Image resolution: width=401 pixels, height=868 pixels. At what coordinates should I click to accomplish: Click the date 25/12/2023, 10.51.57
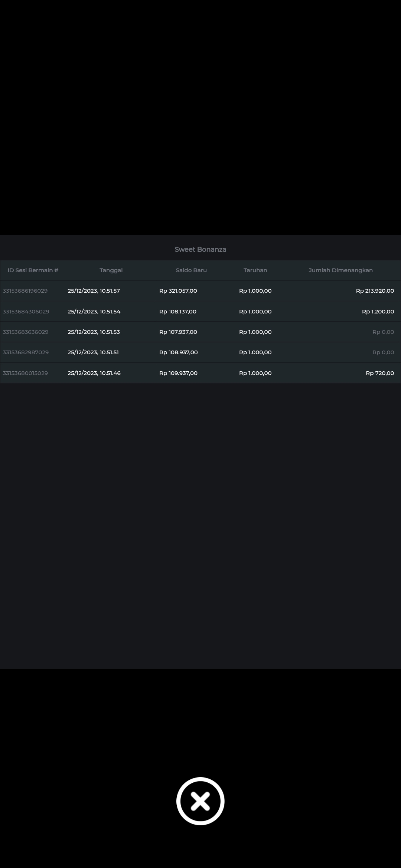coord(94,291)
